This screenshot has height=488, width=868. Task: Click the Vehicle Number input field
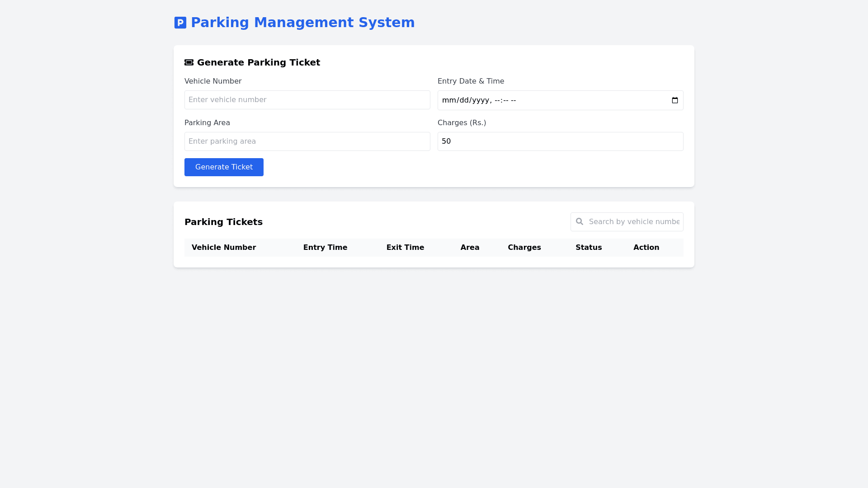(307, 100)
